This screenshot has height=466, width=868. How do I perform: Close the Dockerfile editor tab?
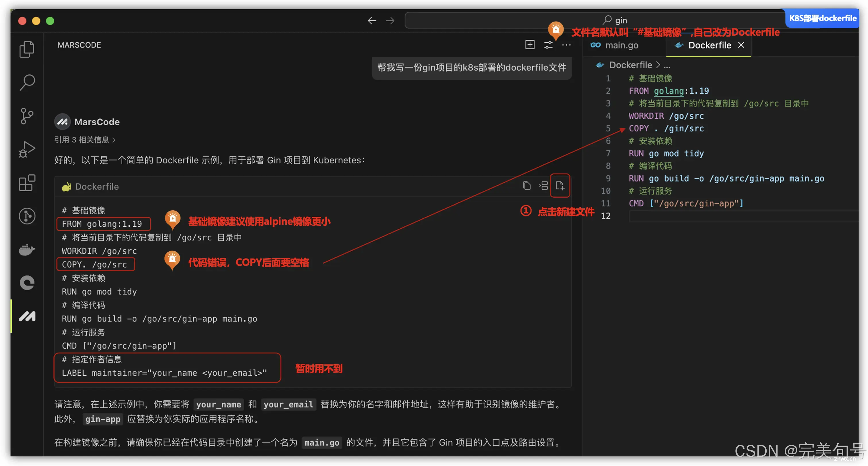[741, 45]
